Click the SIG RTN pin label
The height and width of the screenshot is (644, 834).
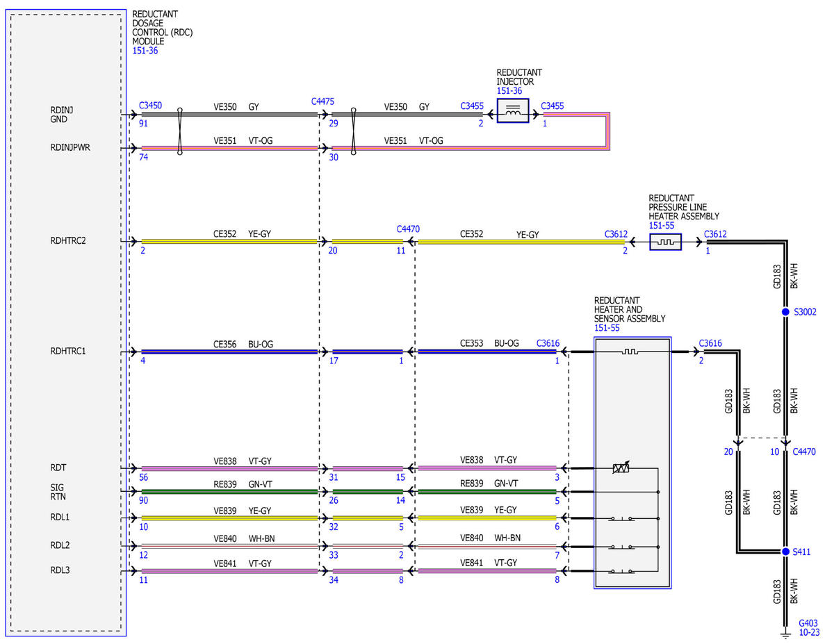click(58, 492)
